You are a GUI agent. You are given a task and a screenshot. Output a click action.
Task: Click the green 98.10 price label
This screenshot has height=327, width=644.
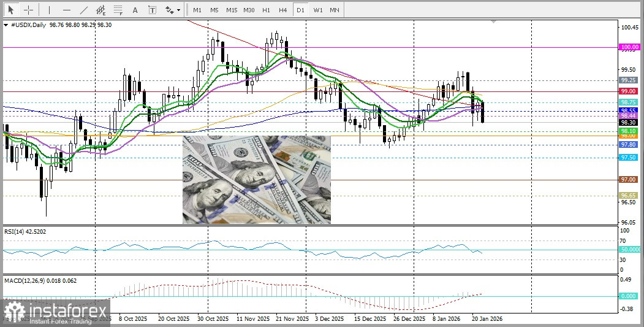point(629,131)
